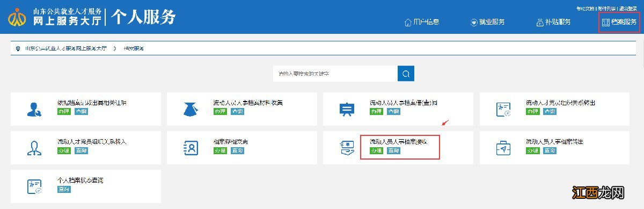Open the 就业服务 tab

(487, 22)
